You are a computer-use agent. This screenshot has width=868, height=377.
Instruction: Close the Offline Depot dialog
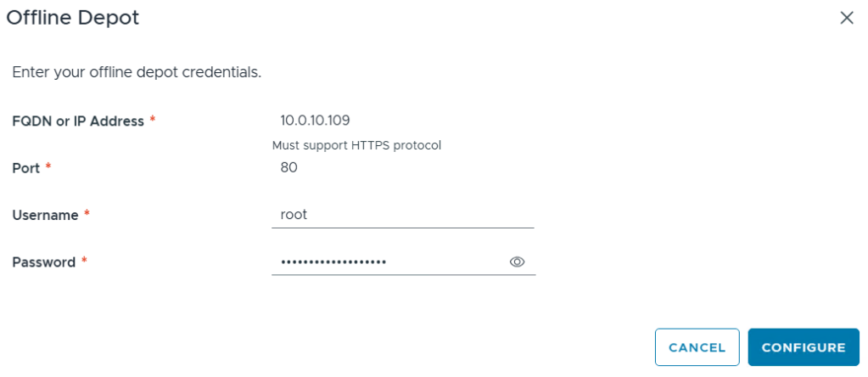846,18
